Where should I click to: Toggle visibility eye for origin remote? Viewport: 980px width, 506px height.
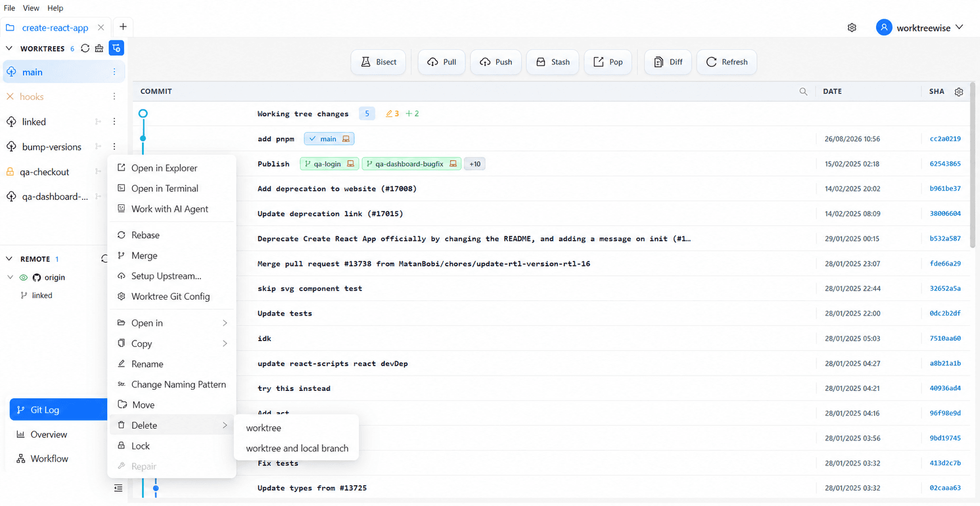24,277
